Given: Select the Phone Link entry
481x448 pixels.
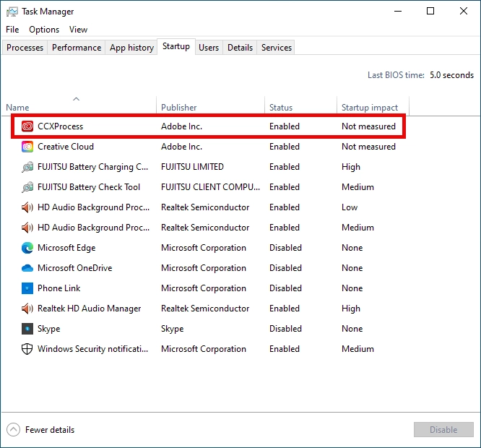Looking at the screenshot, I should point(59,288).
